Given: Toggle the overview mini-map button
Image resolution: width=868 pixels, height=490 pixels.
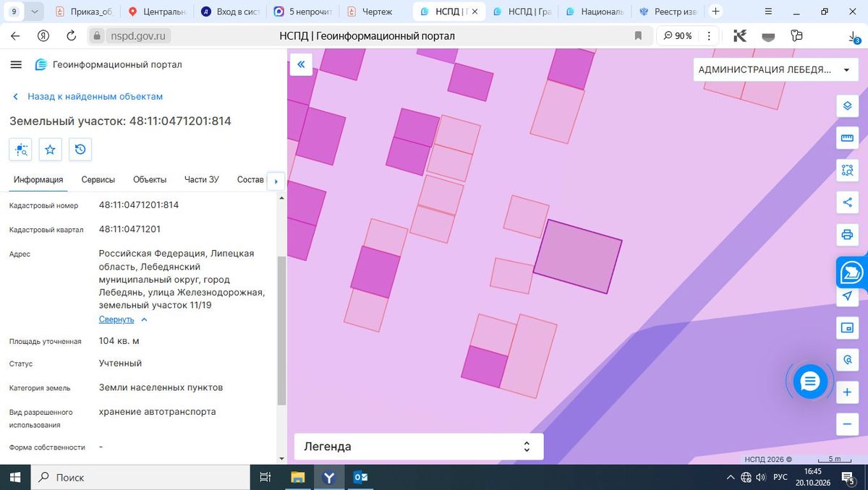Looking at the screenshot, I should 847,328.
